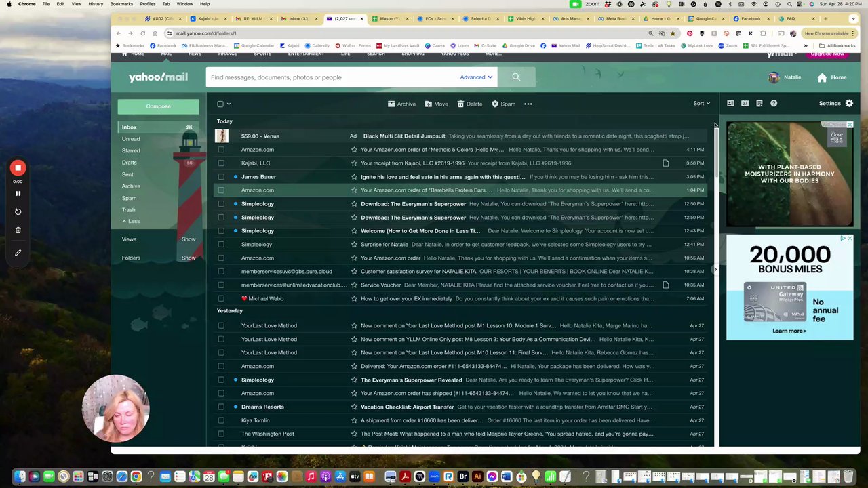This screenshot has width=868, height=488.
Task: Mark selected as Spam via shield icon
Action: (x=495, y=104)
